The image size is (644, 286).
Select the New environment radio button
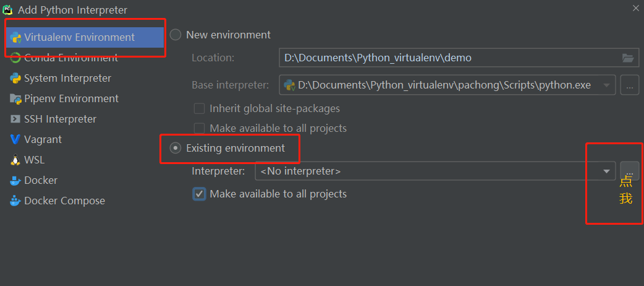pos(176,35)
